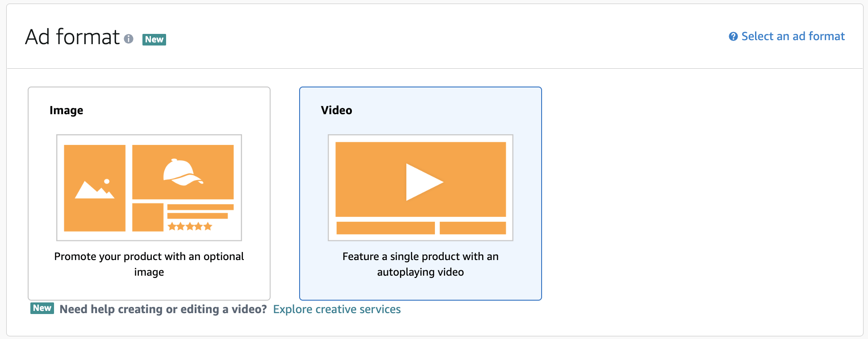Click the optional image description text
The height and width of the screenshot is (339, 868).
149,264
